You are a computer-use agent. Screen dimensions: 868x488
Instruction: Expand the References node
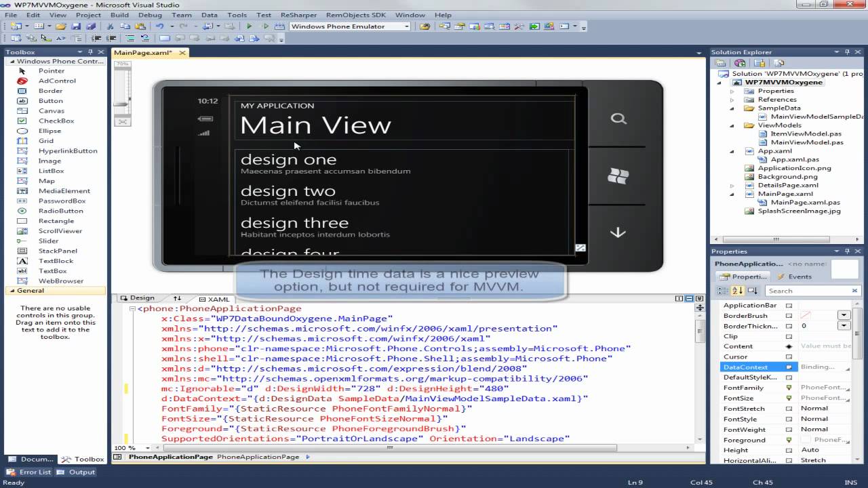click(x=732, y=100)
